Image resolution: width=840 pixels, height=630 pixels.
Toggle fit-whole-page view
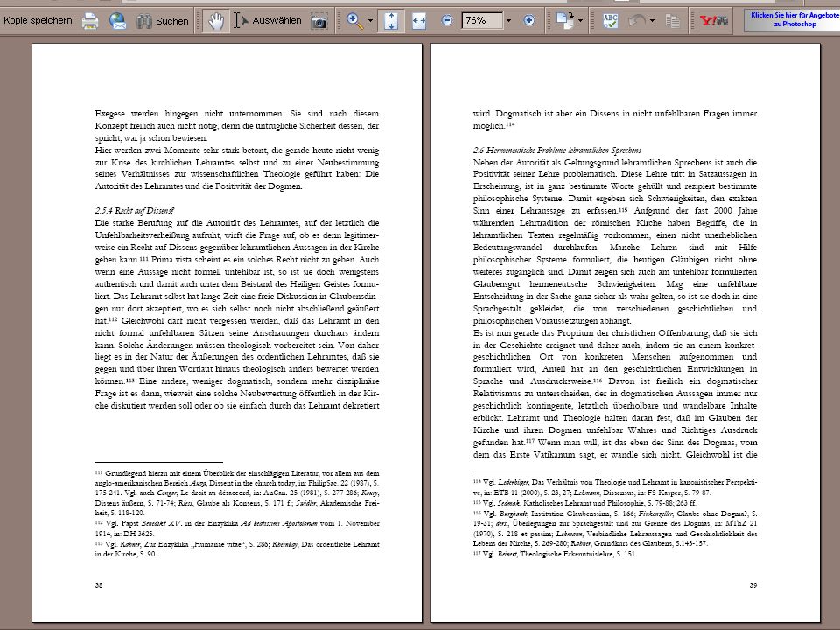[391, 21]
